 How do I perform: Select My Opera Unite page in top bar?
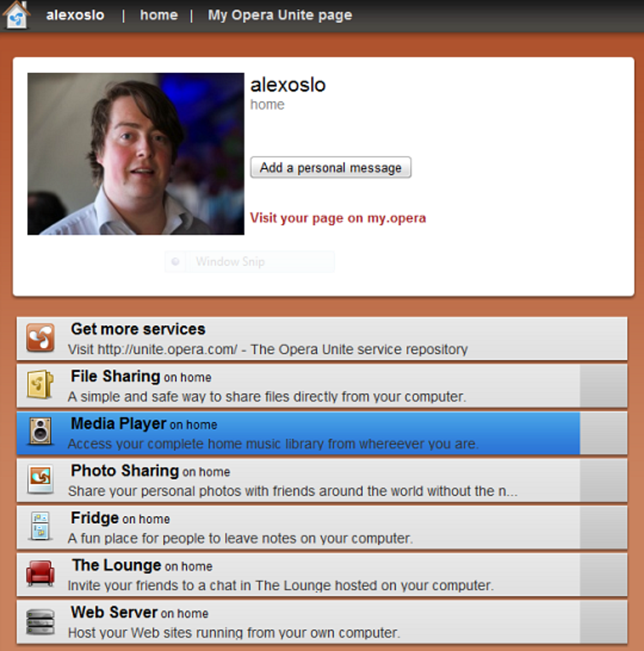(279, 14)
